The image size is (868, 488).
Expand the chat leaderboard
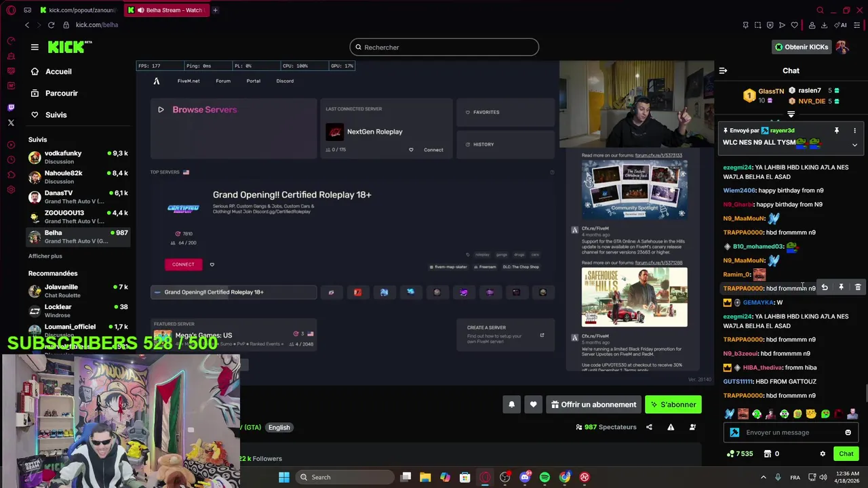click(791, 115)
